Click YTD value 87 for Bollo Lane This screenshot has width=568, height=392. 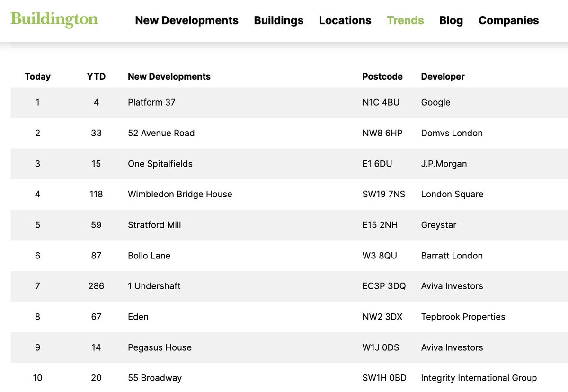[96, 256]
